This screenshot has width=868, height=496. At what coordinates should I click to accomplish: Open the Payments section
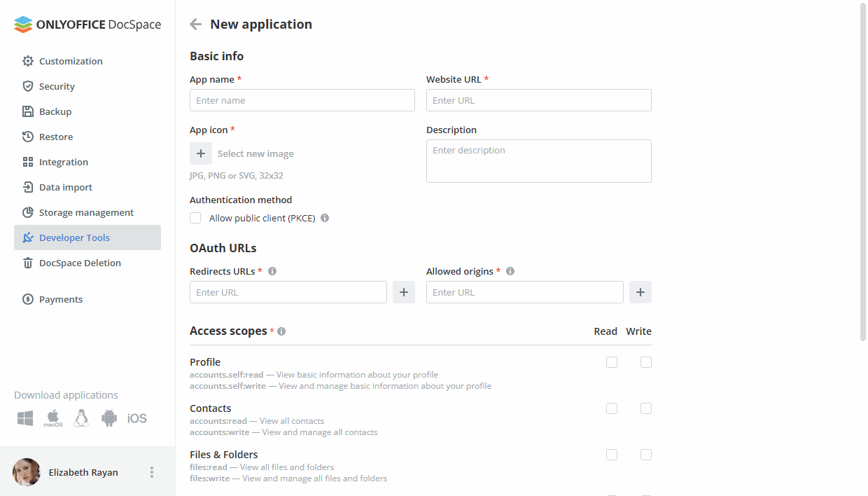61,299
